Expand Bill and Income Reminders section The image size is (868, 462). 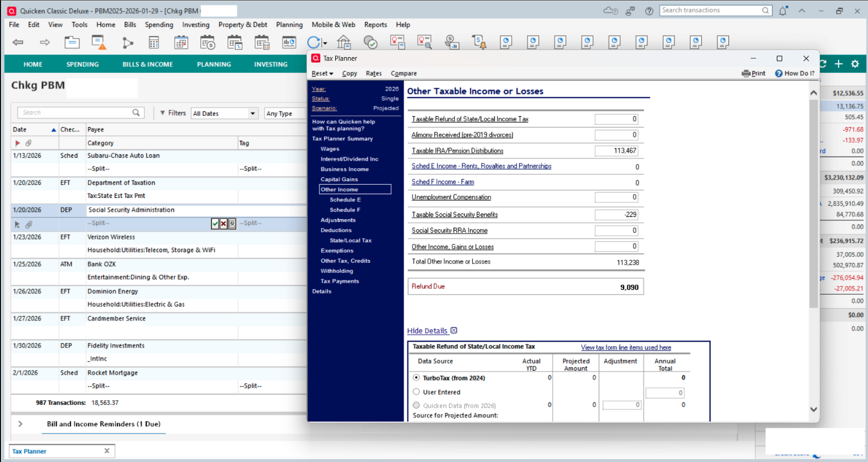(21, 424)
